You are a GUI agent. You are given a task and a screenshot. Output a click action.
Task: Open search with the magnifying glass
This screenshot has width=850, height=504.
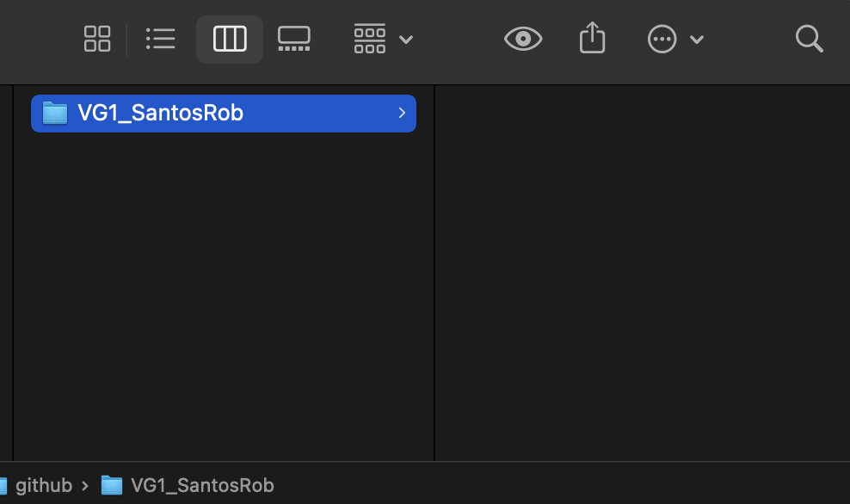click(x=809, y=39)
